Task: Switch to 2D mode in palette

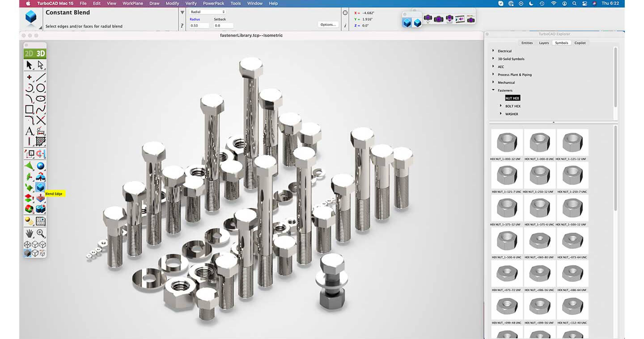Action: pos(30,54)
